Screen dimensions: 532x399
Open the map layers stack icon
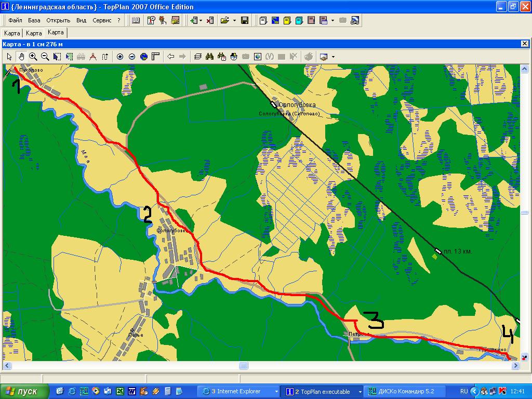tap(197, 57)
